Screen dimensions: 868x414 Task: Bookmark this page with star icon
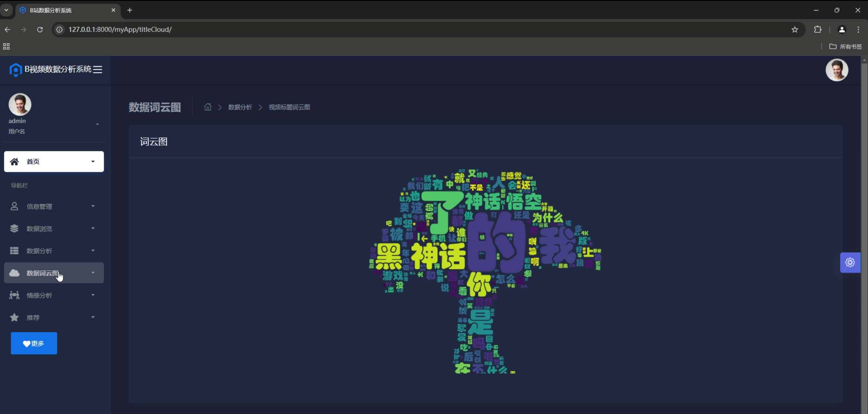click(x=795, y=29)
